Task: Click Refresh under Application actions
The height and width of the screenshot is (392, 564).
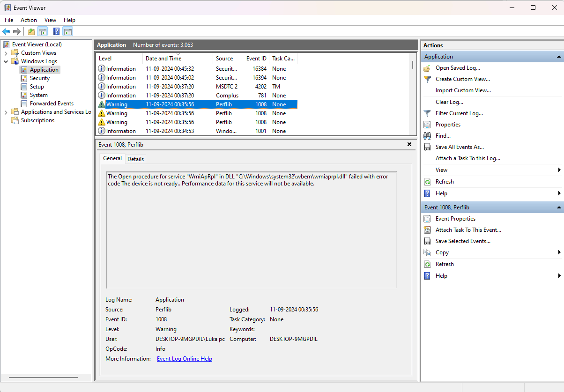Action: tap(445, 182)
